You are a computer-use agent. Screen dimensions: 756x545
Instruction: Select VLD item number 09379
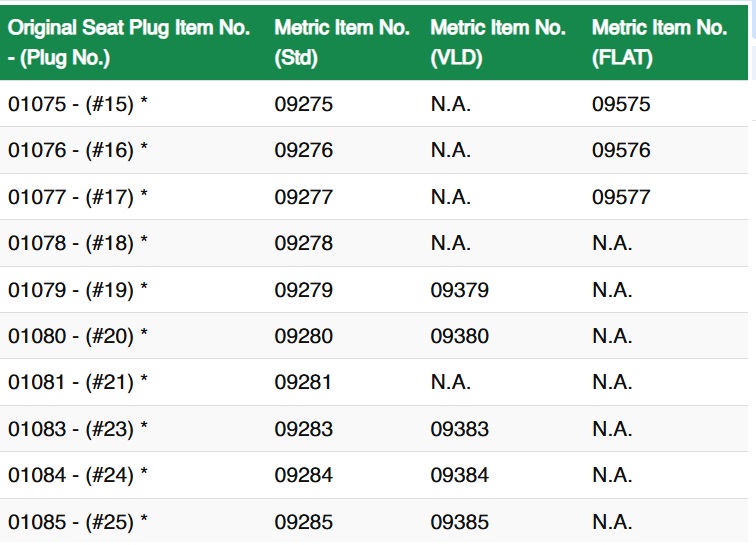pyautogui.click(x=460, y=290)
